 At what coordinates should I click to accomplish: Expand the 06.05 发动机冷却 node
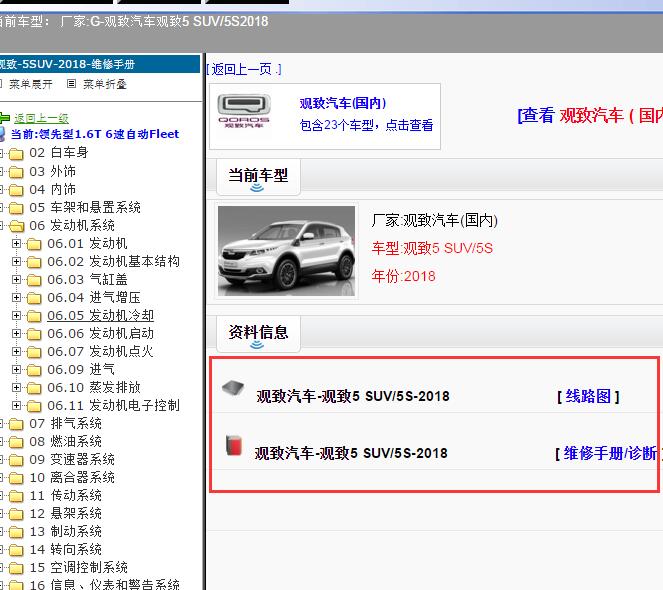click(x=16, y=315)
